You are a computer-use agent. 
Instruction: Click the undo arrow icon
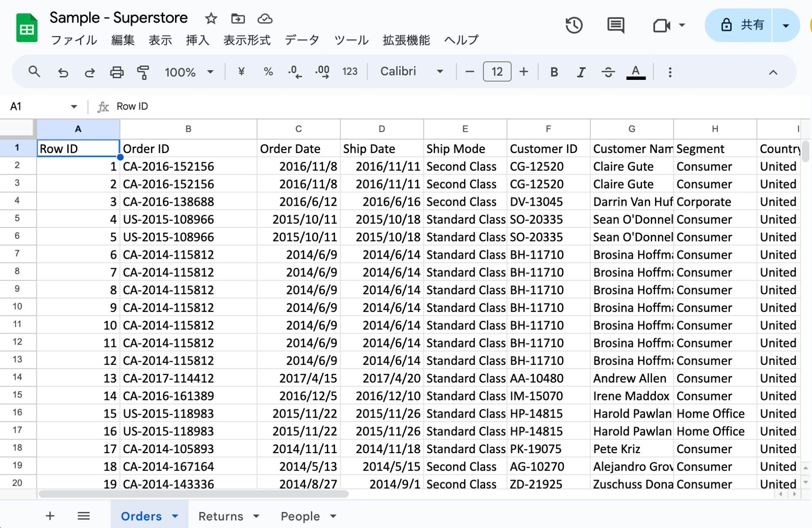point(63,72)
